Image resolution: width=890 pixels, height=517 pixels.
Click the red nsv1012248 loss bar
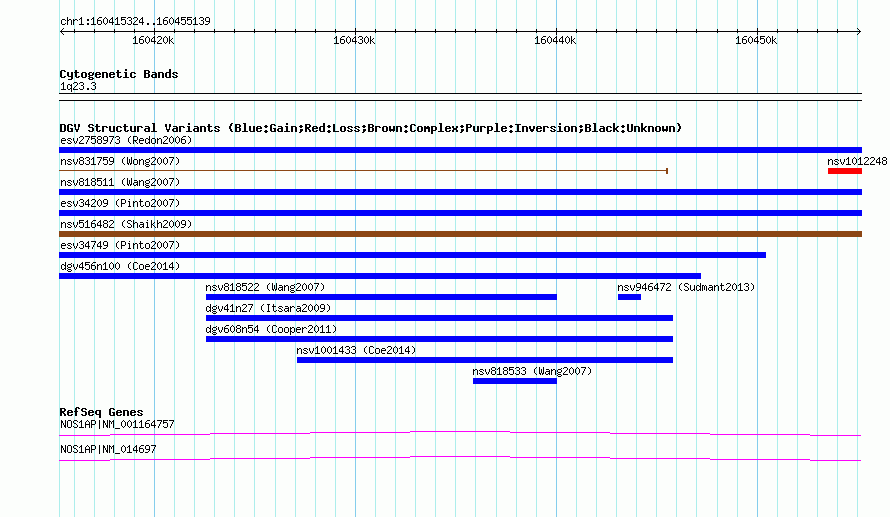tap(845, 171)
